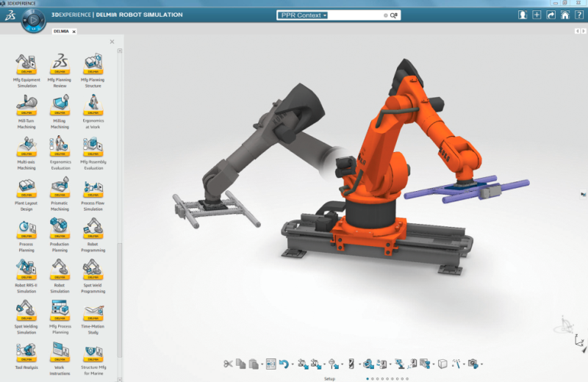Launch the Mfg Process Planning app

point(60,317)
